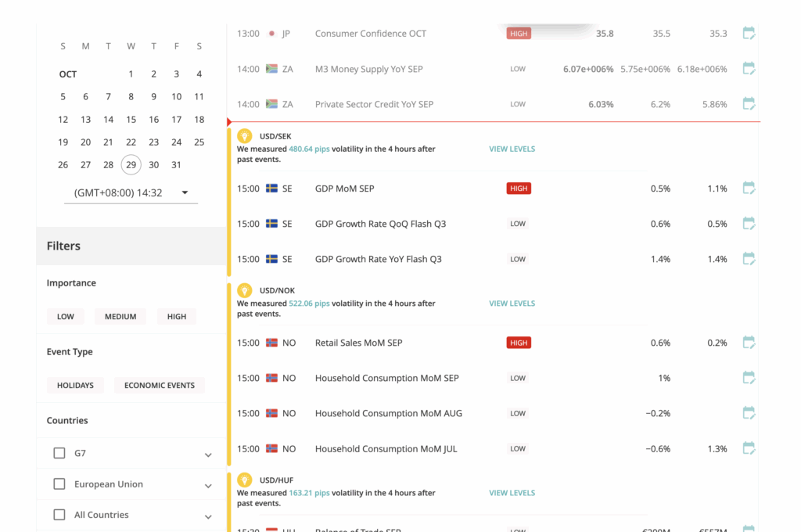Expand the European Union chevron
The image size is (801, 532).
pyautogui.click(x=208, y=486)
